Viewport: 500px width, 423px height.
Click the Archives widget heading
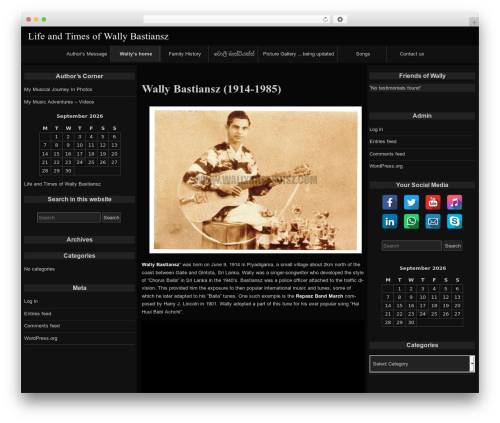coord(79,240)
